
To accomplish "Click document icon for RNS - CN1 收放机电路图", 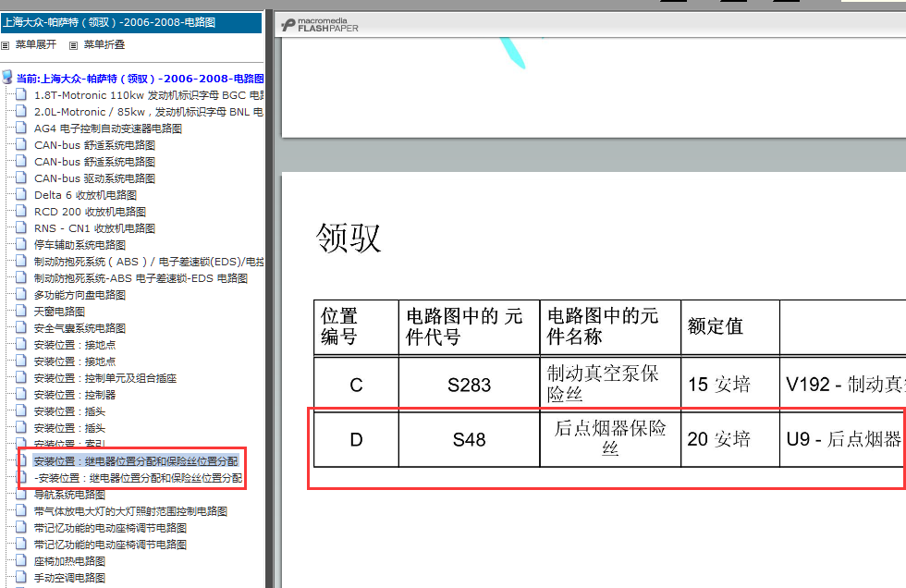I will (21, 227).
